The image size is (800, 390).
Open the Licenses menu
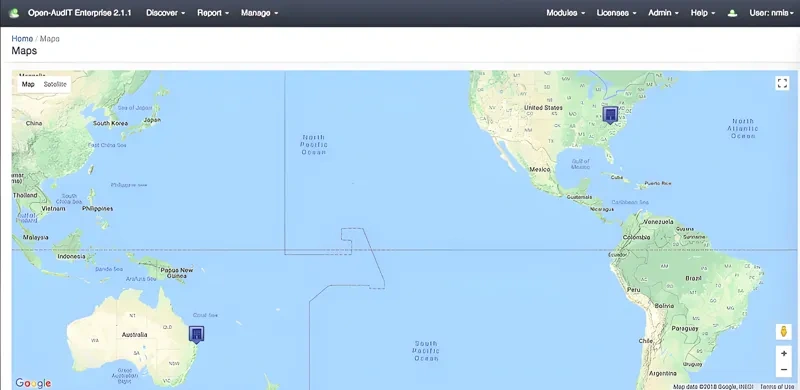pos(616,13)
